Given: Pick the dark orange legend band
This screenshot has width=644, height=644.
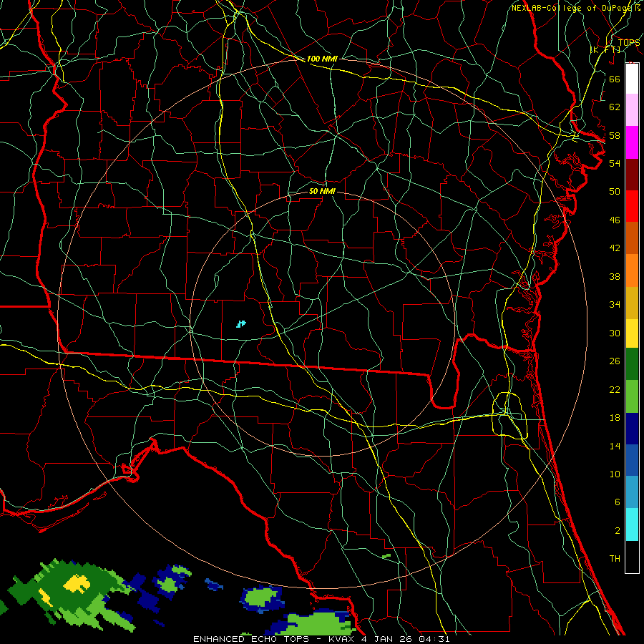Looking at the screenshot, I should 632,238.
